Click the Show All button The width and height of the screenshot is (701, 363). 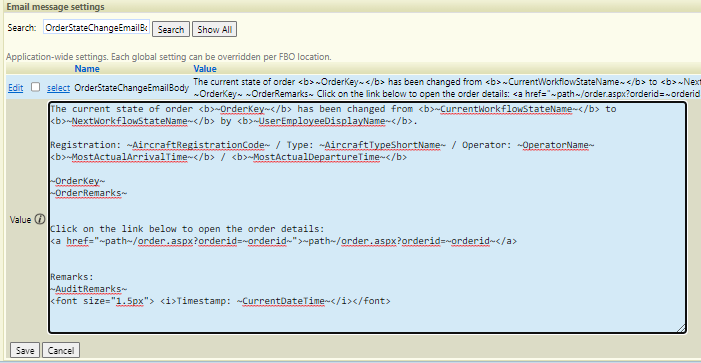tap(215, 30)
